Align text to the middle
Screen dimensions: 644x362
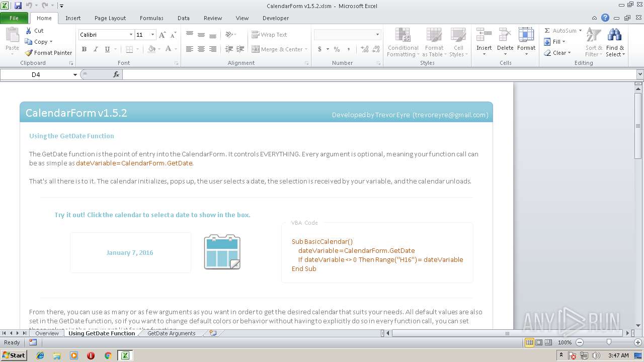click(x=201, y=35)
